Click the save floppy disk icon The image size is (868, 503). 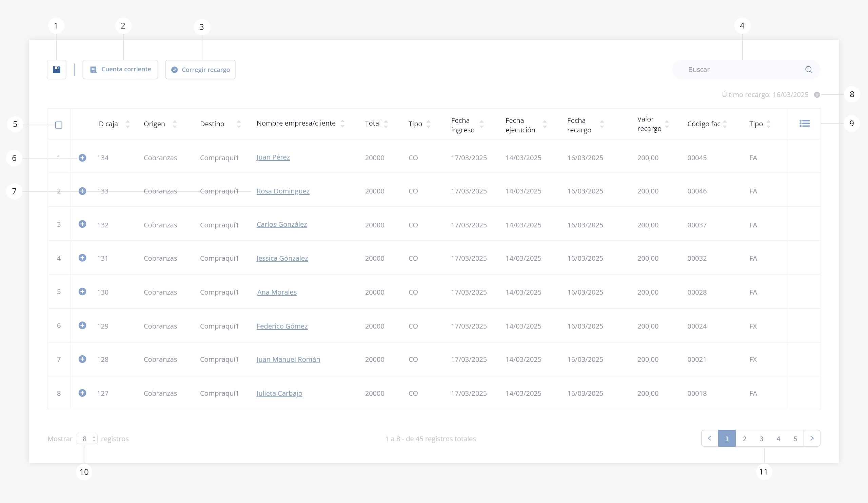(x=57, y=70)
